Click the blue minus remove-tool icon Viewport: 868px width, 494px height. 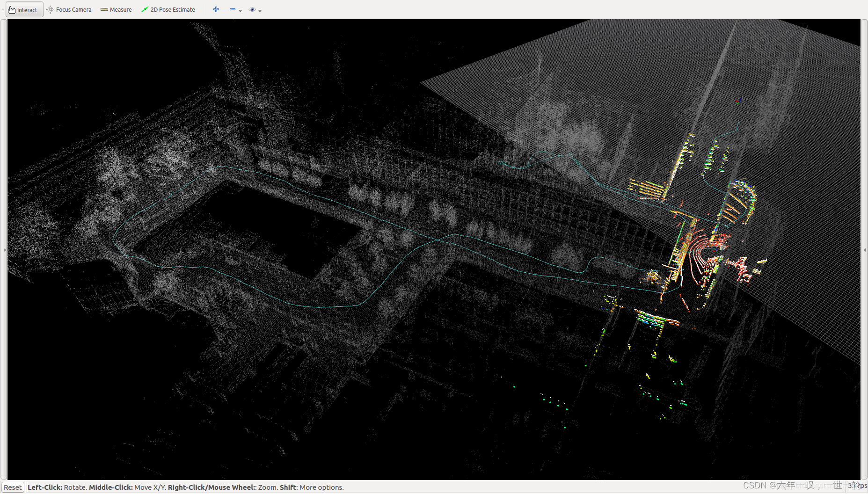click(x=233, y=9)
